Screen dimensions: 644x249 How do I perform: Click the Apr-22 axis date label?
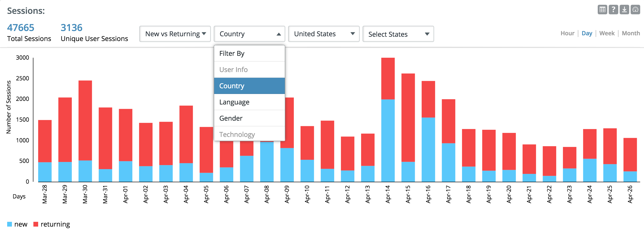click(x=549, y=194)
